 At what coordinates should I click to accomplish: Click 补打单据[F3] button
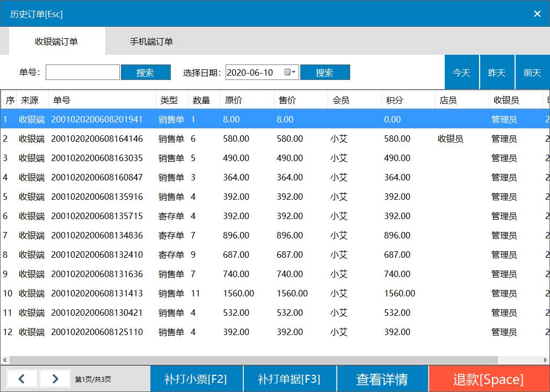point(290,379)
